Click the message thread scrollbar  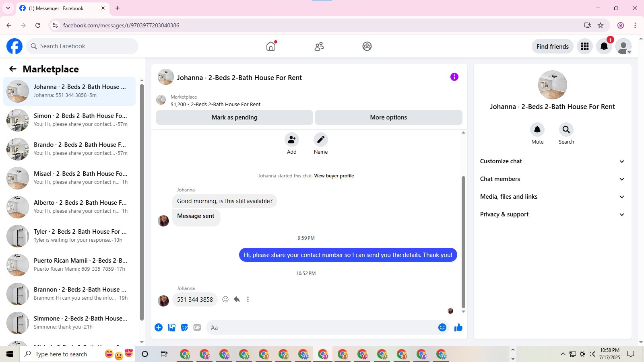coord(463,241)
